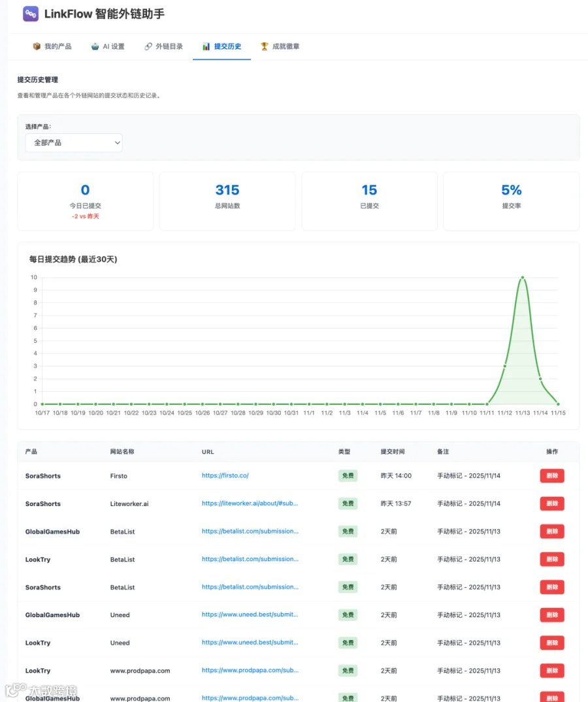Click the 提交率 card showing 5%
This screenshot has width=588, height=702.
tap(512, 202)
